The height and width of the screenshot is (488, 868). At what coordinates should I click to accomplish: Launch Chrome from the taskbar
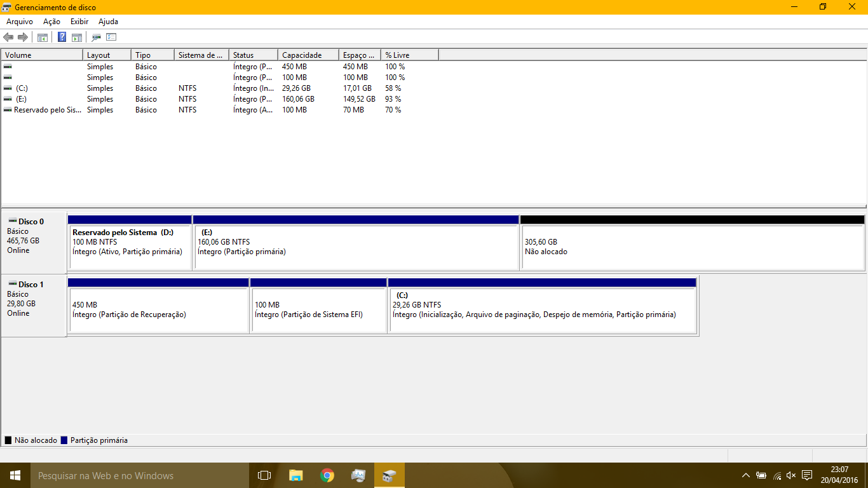(327, 475)
